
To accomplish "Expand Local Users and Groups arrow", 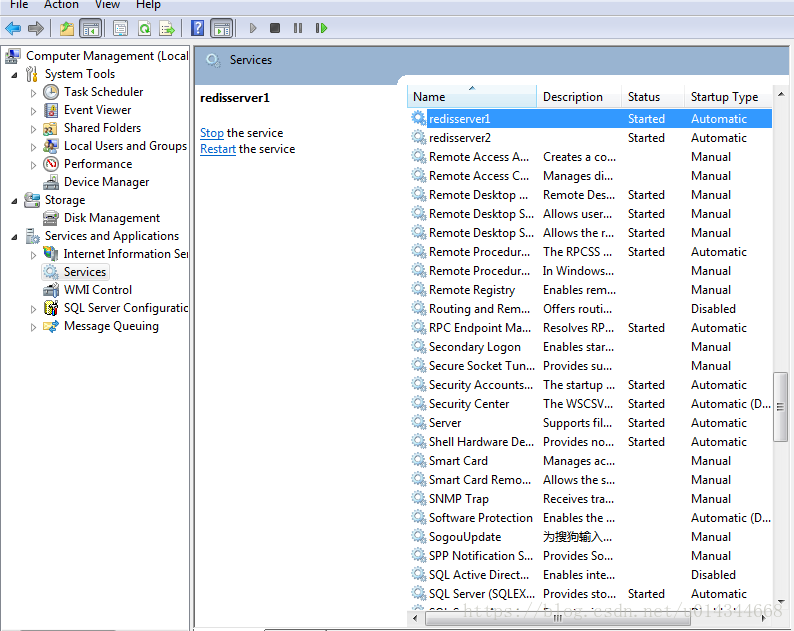I will point(33,147).
